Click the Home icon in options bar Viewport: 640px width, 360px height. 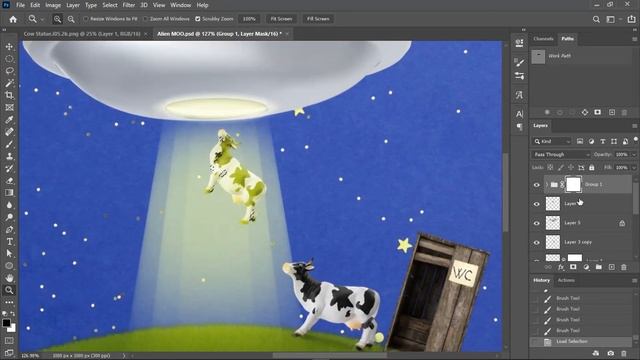[13, 19]
